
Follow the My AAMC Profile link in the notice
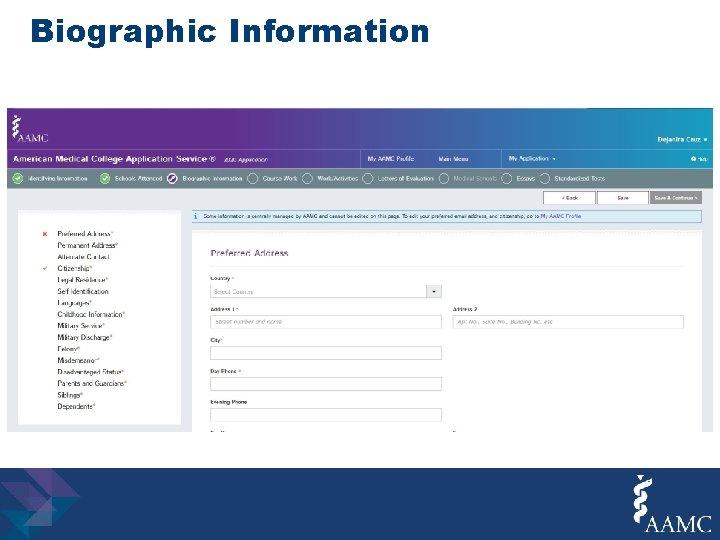coord(561,216)
